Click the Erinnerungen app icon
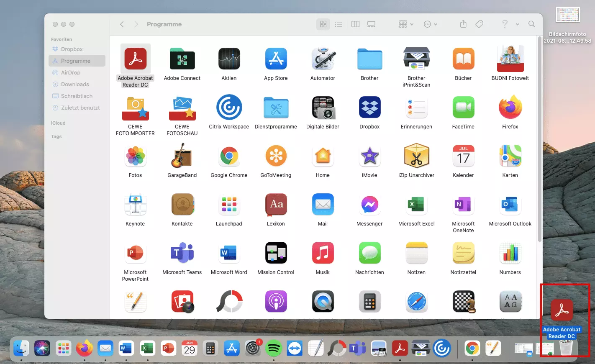The height and width of the screenshot is (364, 595). coord(416,108)
